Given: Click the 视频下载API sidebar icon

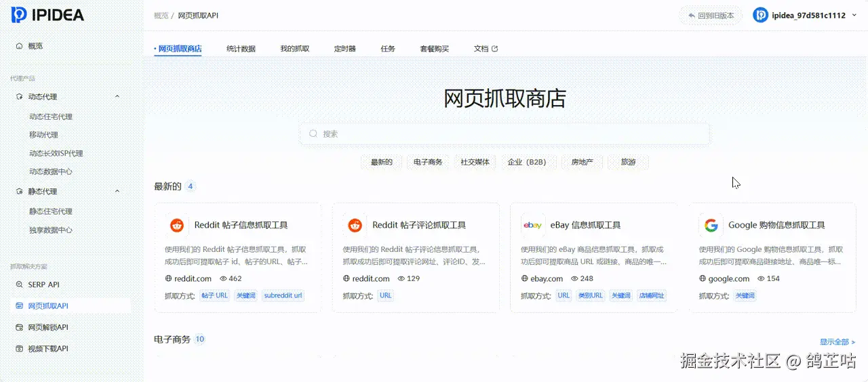Looking at the screenshot, I should tap(20, 349).
